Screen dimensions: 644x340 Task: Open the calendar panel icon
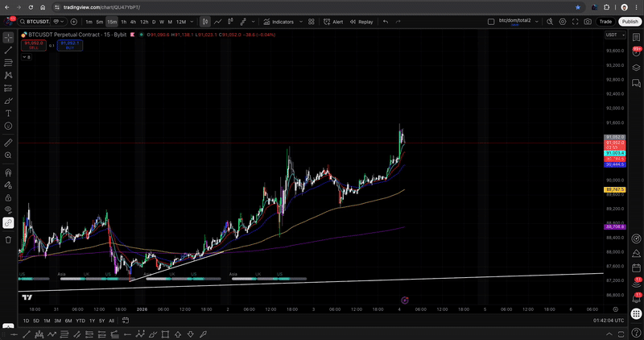point(636,269)
